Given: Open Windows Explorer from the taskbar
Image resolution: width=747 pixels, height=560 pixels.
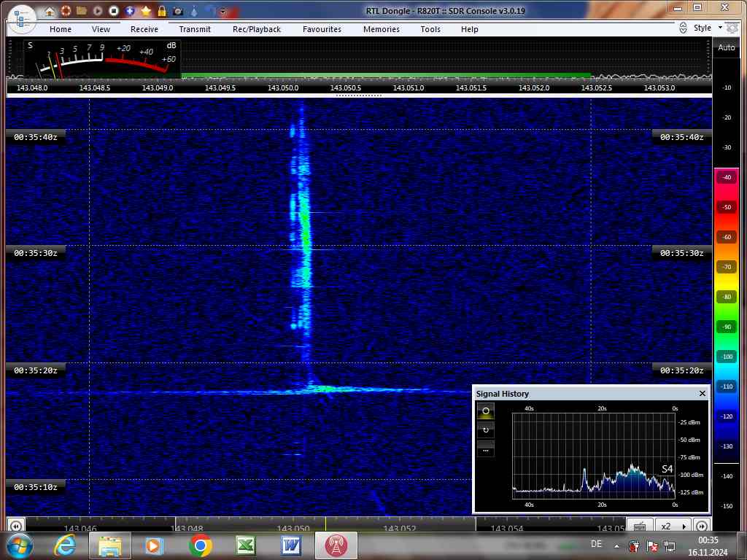Looking at the screenshot, I should (x=110, y=545).
